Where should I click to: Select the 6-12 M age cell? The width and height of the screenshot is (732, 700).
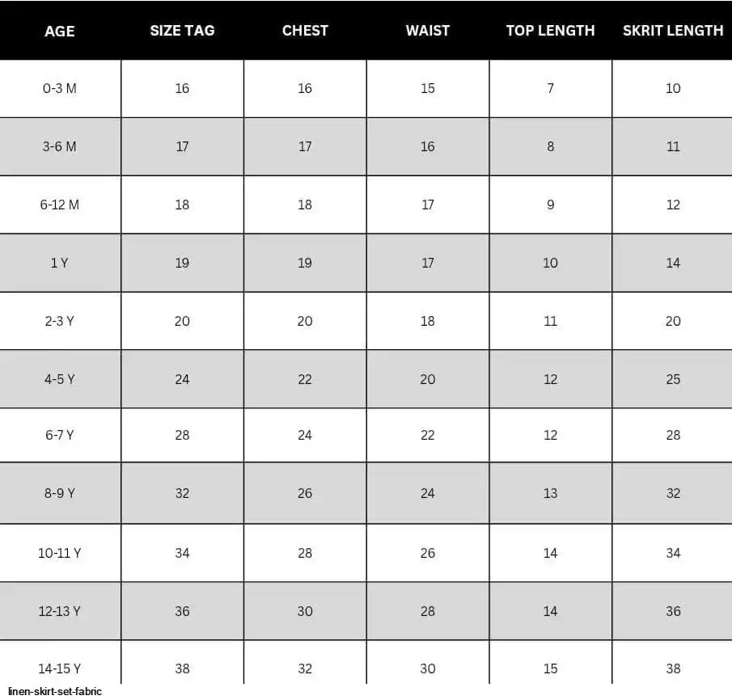pos(60,205)
